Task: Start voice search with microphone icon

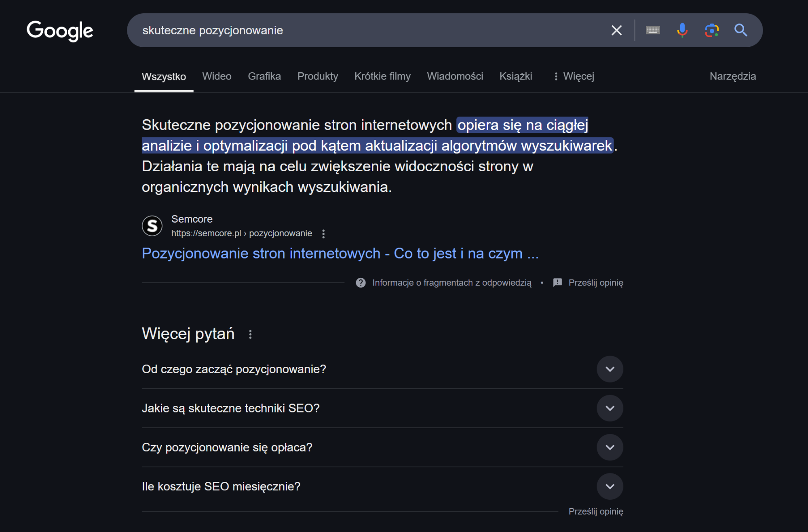Action: click(682, 30)
